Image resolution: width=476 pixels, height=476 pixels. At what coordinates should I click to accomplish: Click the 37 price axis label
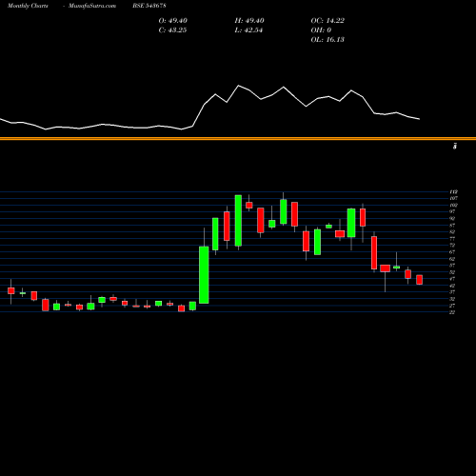click(x=452, y=292)
